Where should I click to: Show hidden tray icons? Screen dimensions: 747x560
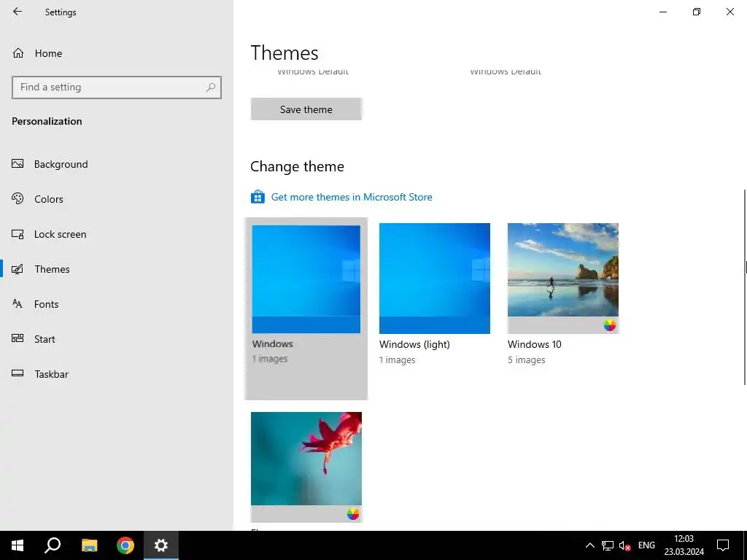click(x=589, y=545)
